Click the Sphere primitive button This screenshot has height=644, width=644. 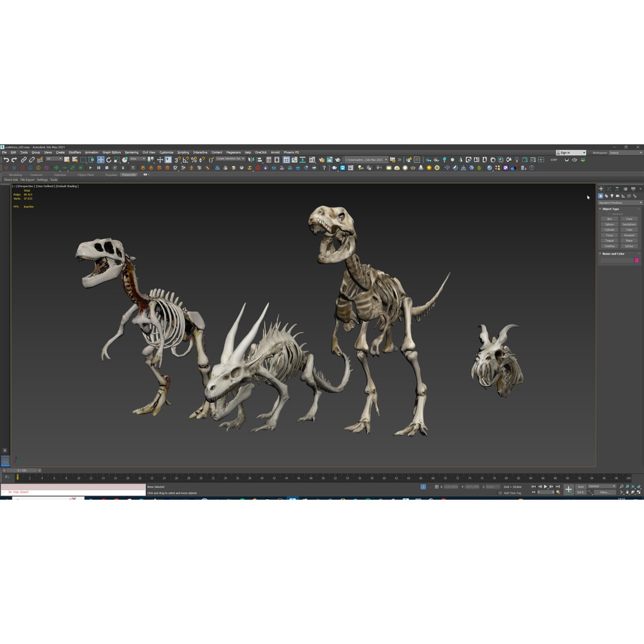(609, 224)
